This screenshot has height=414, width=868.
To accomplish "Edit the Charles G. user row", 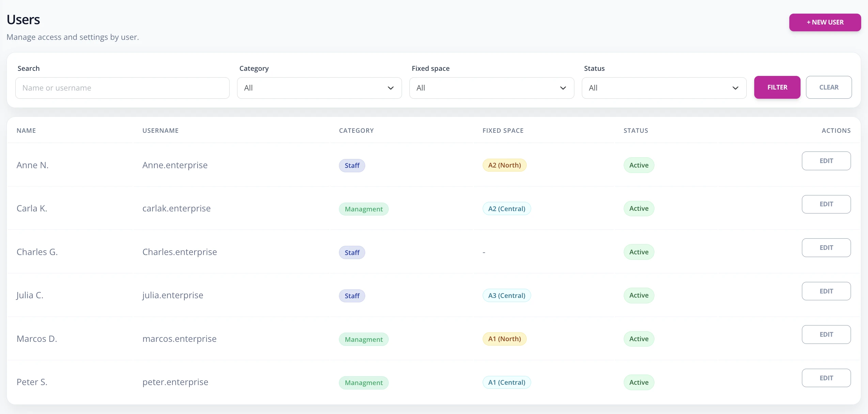I will click(826, 248).
